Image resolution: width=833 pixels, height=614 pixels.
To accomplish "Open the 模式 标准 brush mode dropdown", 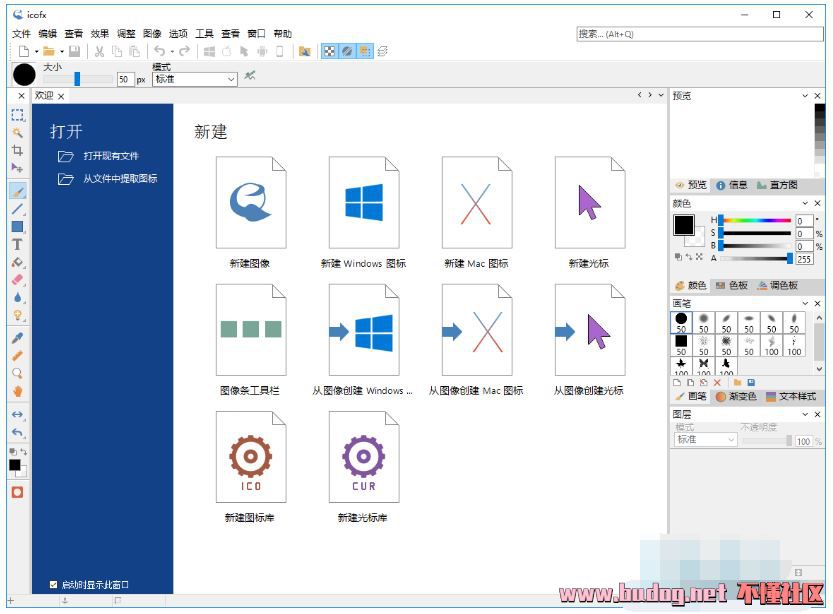I will [194, 79].
